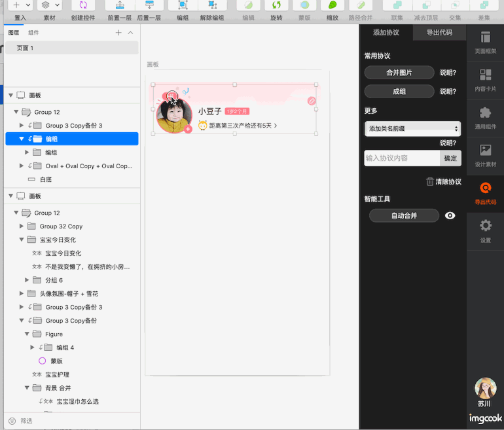Select 宝宝护理 text layer

tap(72, 374)
